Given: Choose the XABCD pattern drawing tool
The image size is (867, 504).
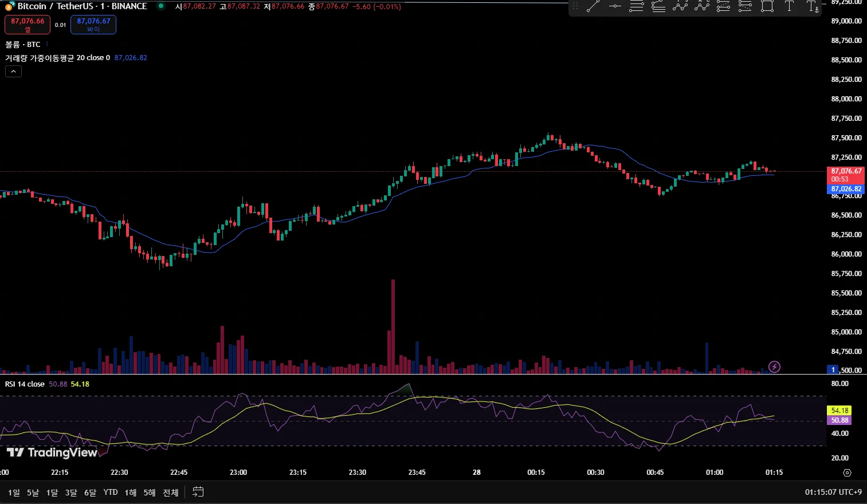Looking at the screenshot, I should click(x=680, y=7).
